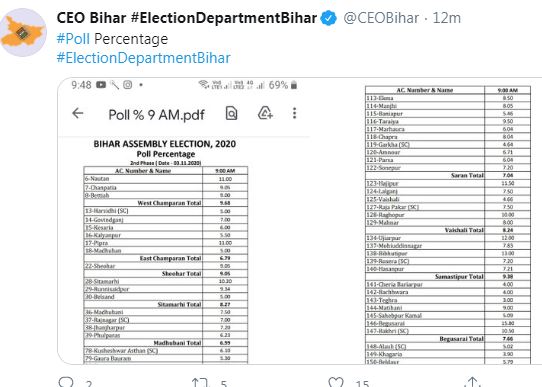The image size is (542, 387).
Task: Click the retweet count 5
Action: pyautogui.click(x=224, y=384)
